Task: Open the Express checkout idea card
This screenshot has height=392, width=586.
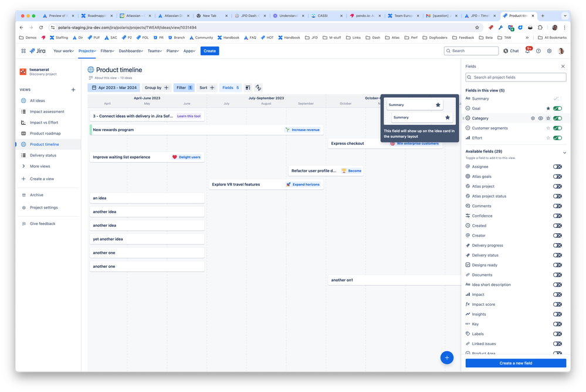Action: pyautogui.click(x=385, y=144)
